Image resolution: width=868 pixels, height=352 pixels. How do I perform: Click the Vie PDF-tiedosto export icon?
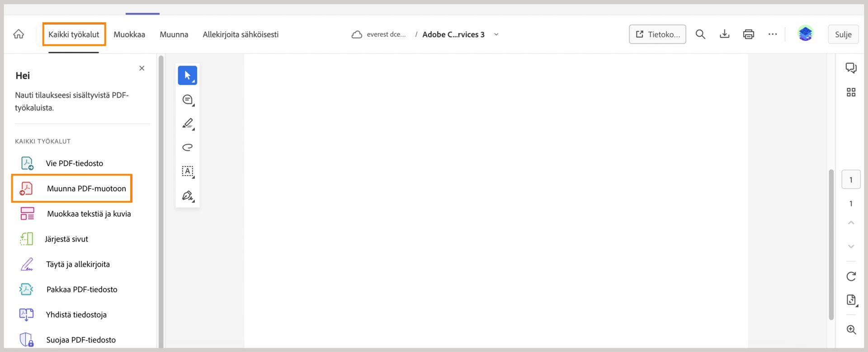click(27, 163)
